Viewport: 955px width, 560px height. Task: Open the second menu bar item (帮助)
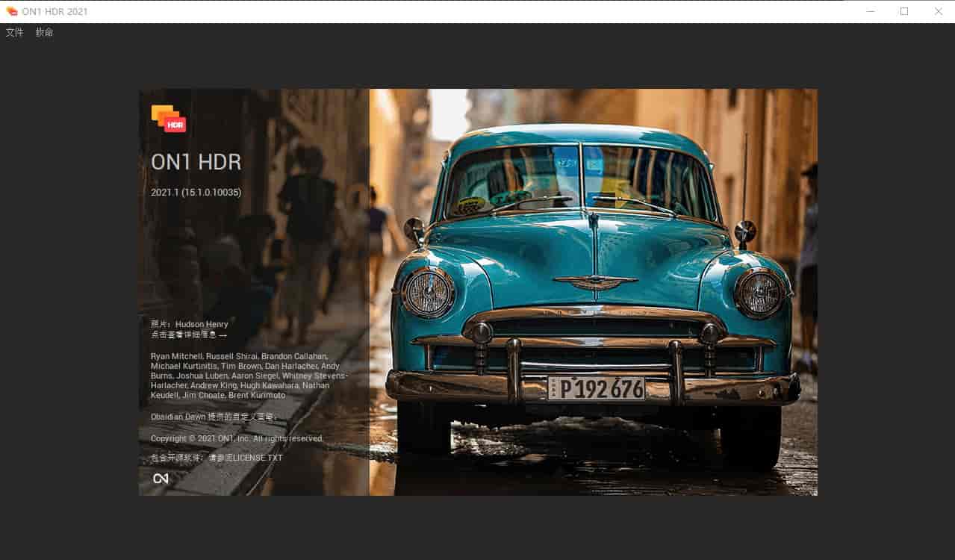(44, 33)
